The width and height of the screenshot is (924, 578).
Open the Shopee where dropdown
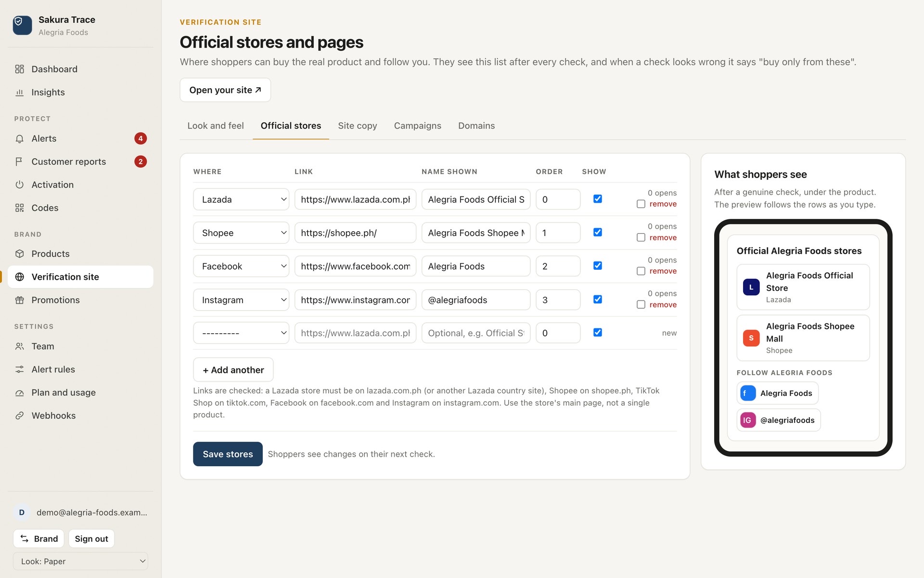tap(241, 233)
